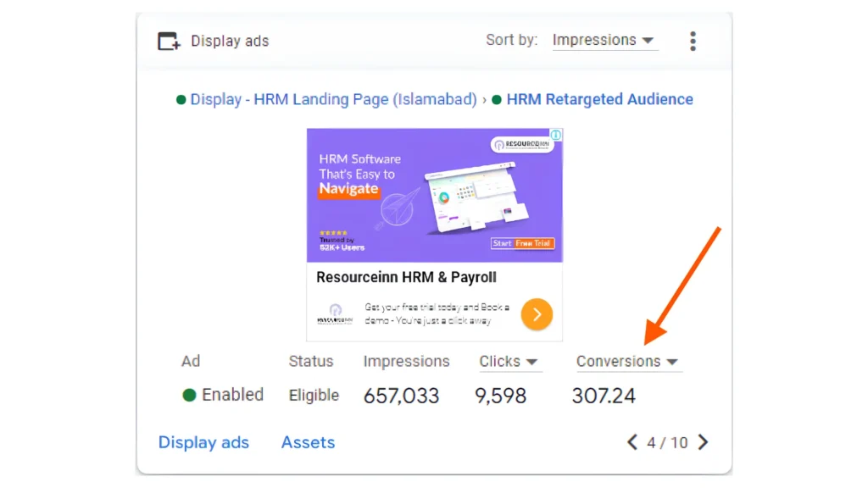Click the Resourceinn logo badge in banner

coord(522,144)
